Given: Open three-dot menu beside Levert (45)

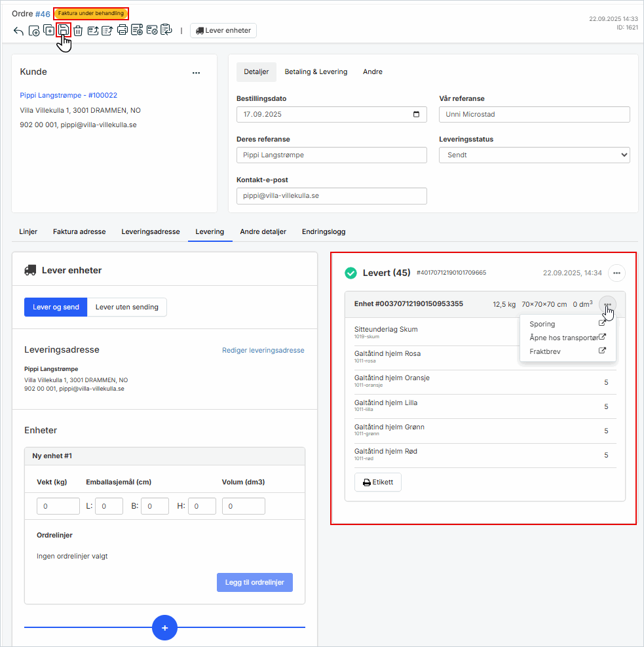Looking at the screenshot, I should click(616, 273).
